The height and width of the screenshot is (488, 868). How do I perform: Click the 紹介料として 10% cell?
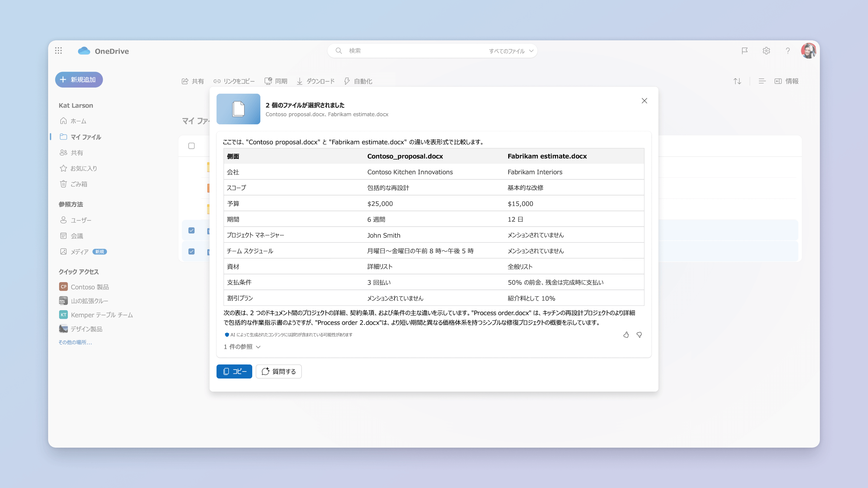pyautogui.click(x=532, y=299)
